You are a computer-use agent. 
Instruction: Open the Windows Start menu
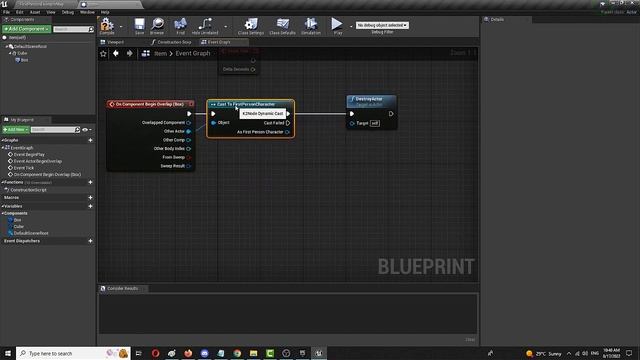8,353
